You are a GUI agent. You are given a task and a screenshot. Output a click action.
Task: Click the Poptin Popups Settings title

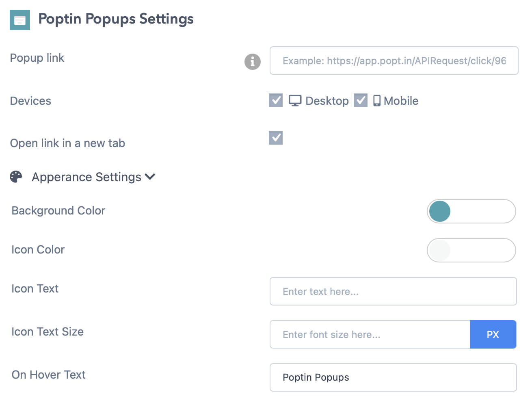116,19
